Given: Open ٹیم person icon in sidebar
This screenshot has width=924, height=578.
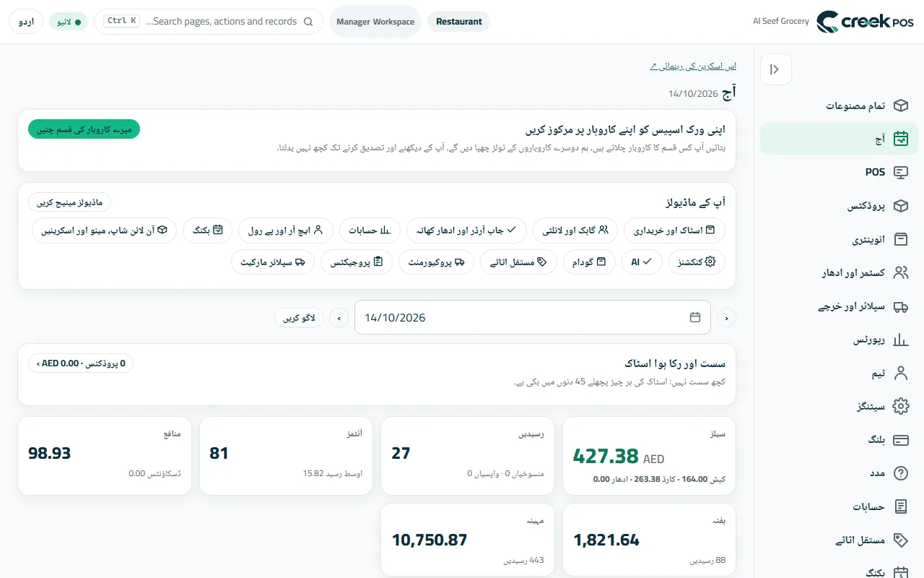Looking at the screenshot, I should (900, 373).
